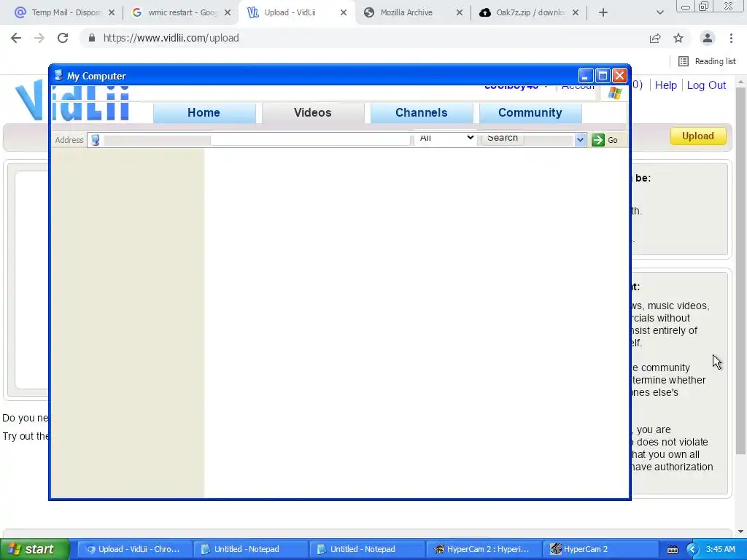Open the Home navigation tab

pos(204,113)
